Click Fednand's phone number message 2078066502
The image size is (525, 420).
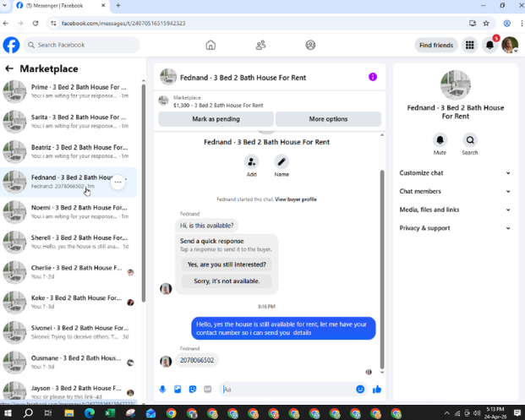(197, 361)
